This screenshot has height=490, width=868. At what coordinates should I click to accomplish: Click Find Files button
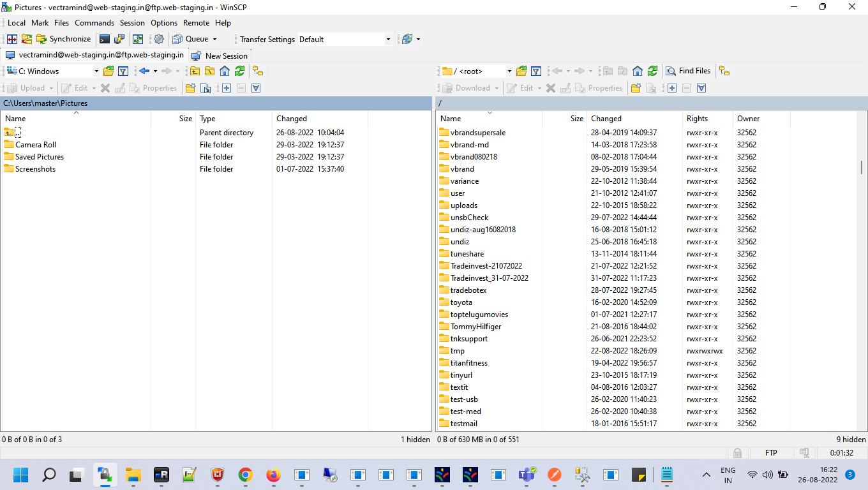(688, 71)
